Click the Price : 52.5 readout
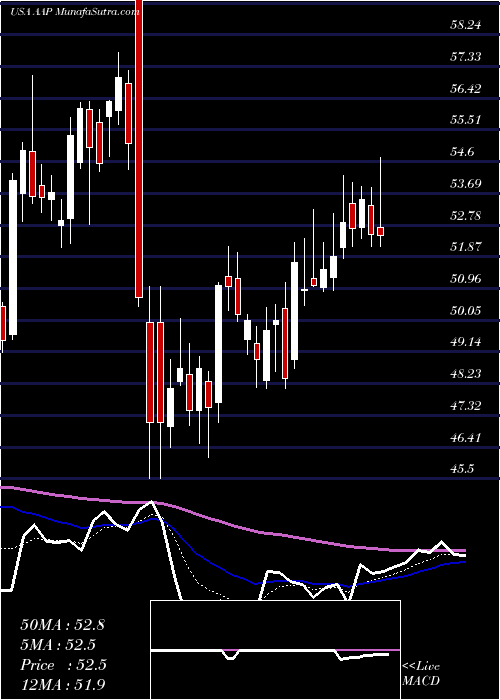 pyautogui.click(x=63, y=665)
